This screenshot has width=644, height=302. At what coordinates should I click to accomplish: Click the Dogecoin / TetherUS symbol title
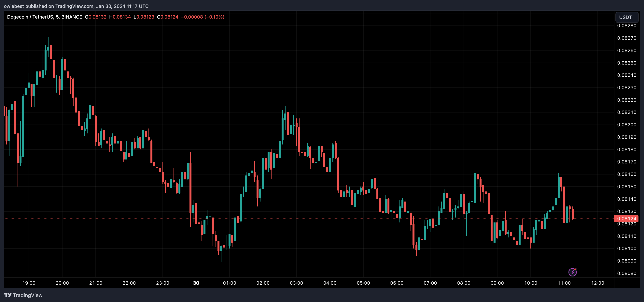(x=30, y=17)
